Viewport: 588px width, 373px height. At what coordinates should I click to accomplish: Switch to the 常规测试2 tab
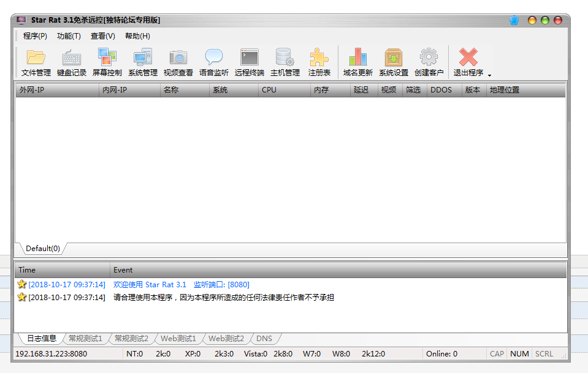click(131, 339)
